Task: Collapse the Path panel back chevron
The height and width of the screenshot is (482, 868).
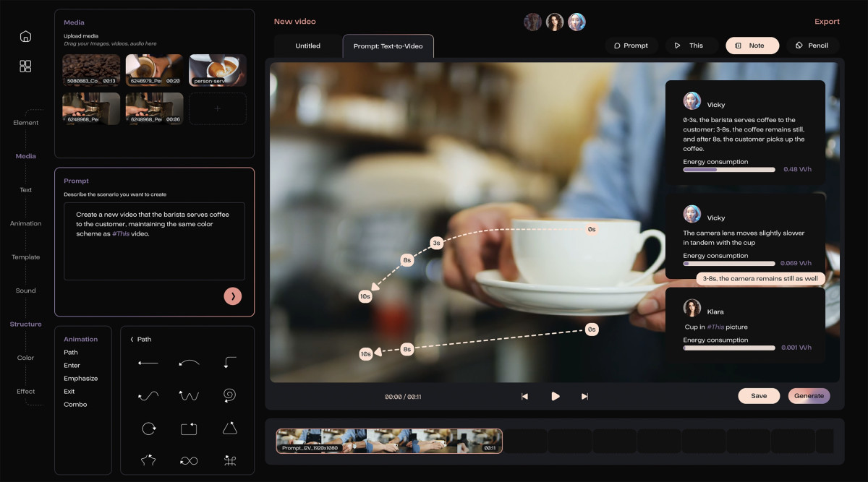Action: (x=132, y=340)
